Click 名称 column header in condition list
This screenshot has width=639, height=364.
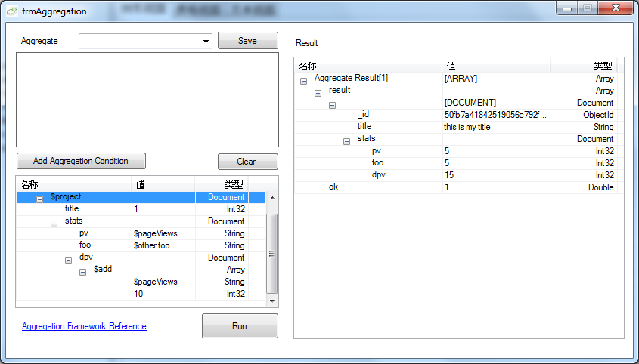click(74, 185)
